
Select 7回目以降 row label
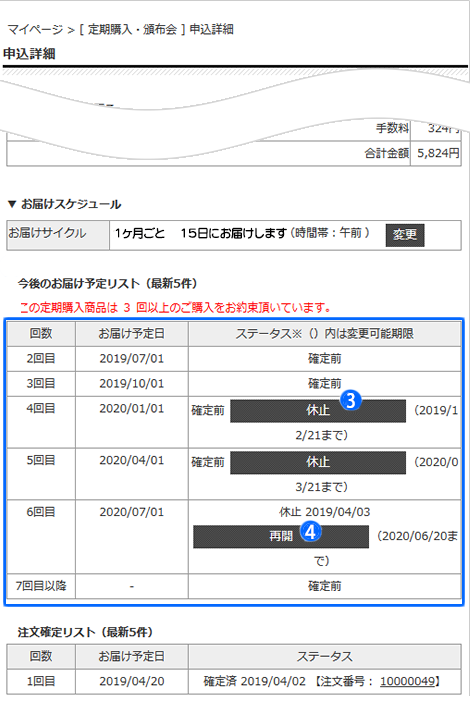(41, 586)
